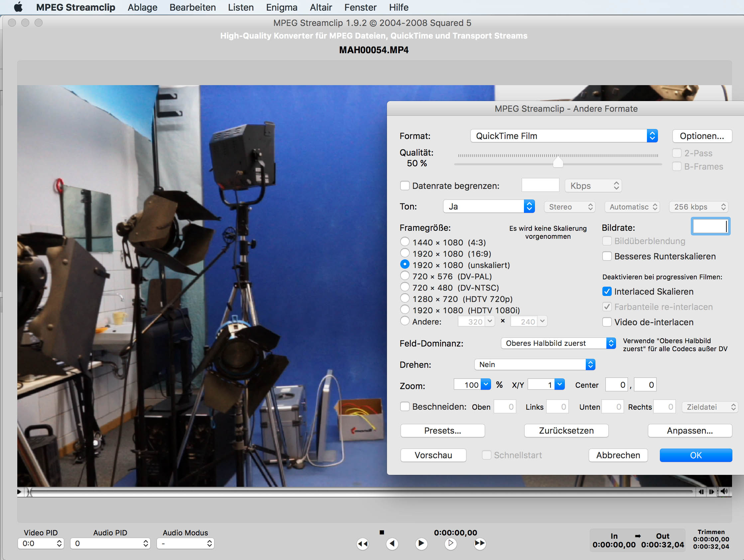
Task: Enable Datenrate begrenzen checkbox
Action: [x=405, y=186]
